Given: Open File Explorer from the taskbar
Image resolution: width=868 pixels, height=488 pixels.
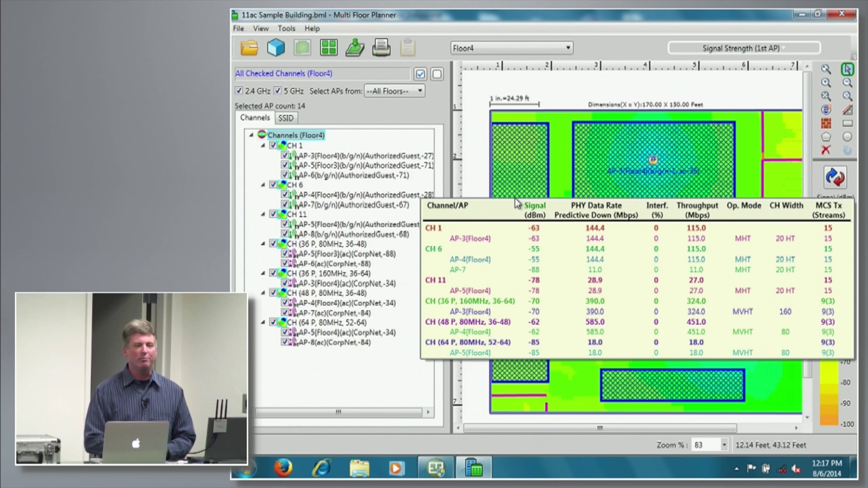Looking at the screenshot, I should [x=359, y=468].
